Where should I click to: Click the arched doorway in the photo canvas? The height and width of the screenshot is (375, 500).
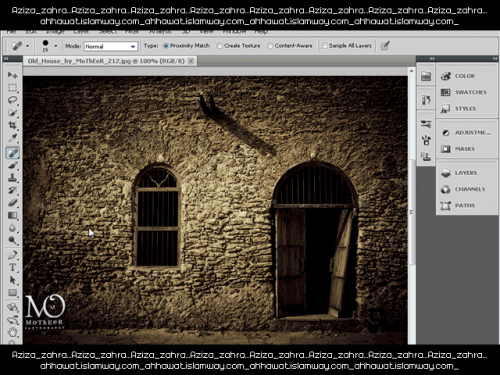point(315,240)
